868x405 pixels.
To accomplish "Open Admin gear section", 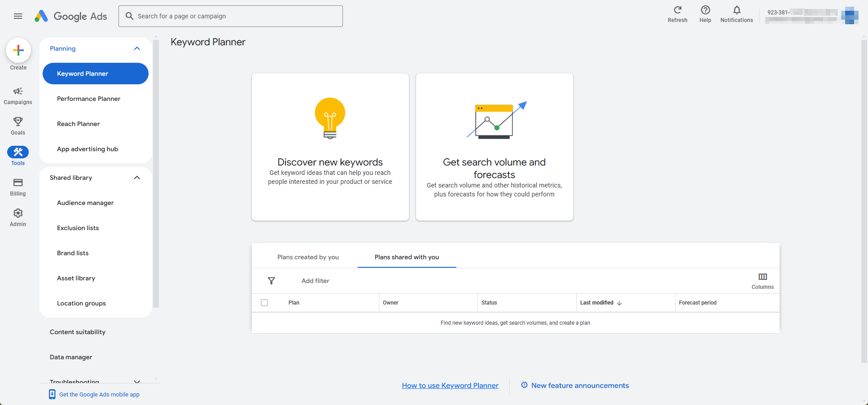I will (18, 218).
